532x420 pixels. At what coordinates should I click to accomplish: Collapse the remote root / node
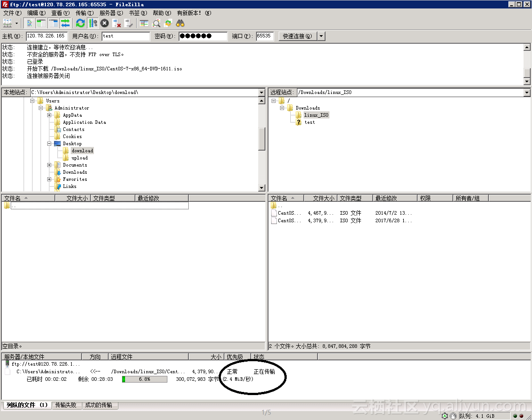[273, 101]
